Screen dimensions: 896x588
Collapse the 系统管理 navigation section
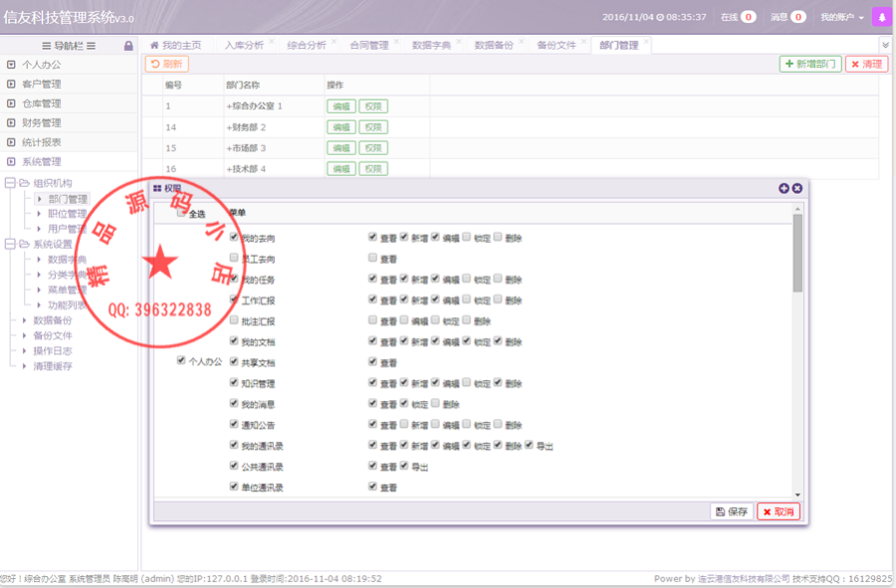(69, 161)
